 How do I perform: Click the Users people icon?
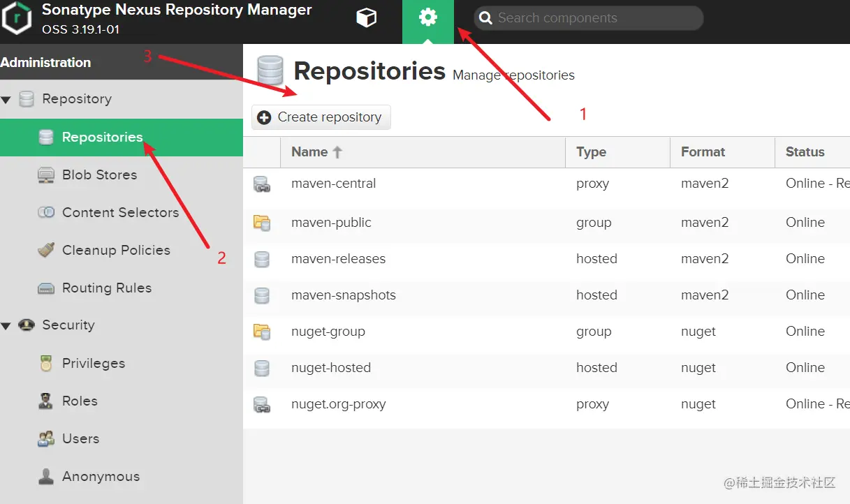tap(46, 439)
